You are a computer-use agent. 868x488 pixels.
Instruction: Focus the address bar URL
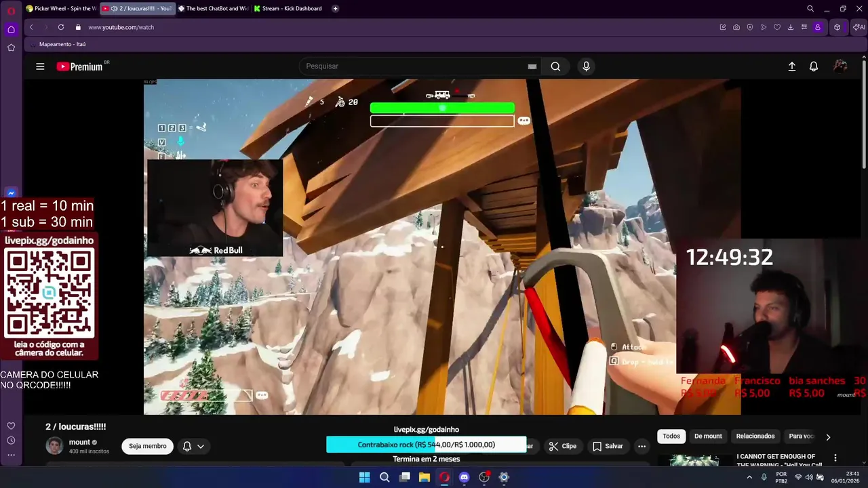(121, 27)
